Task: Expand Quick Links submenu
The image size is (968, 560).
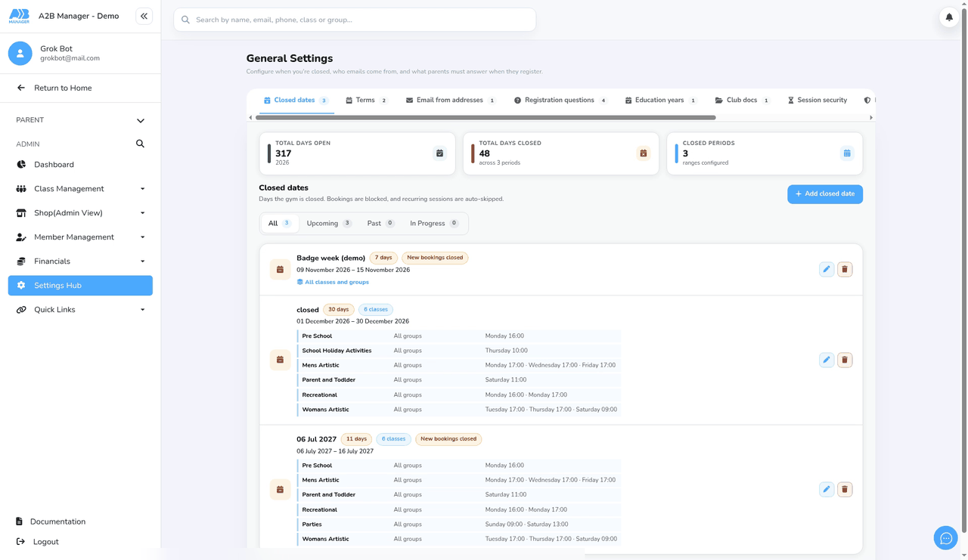Action: [142, 310]
